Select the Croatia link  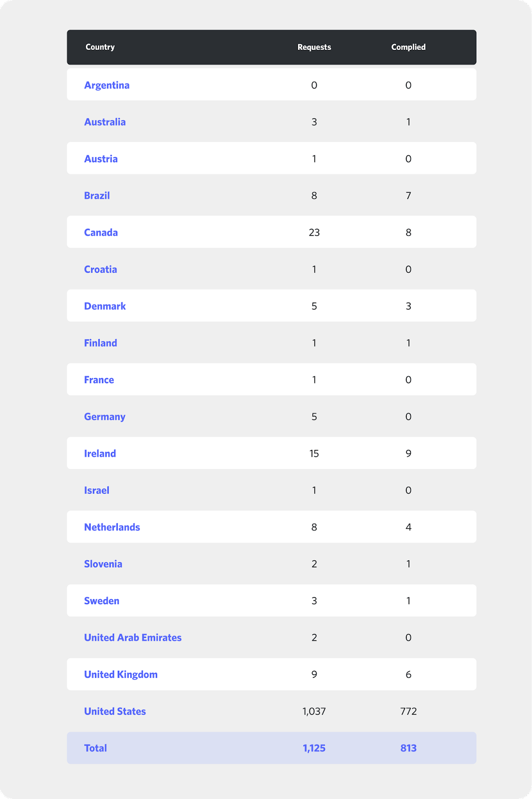(x=100, y=270)
